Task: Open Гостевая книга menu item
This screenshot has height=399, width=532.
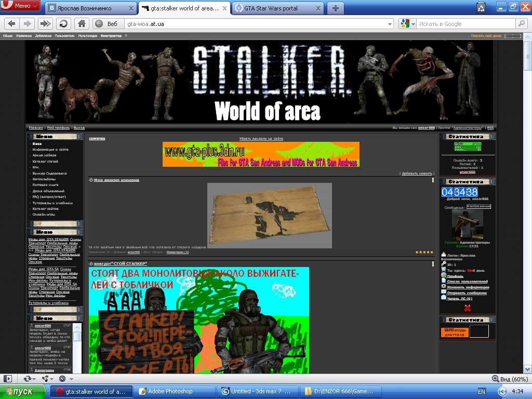Action: (x=46, y=185)
